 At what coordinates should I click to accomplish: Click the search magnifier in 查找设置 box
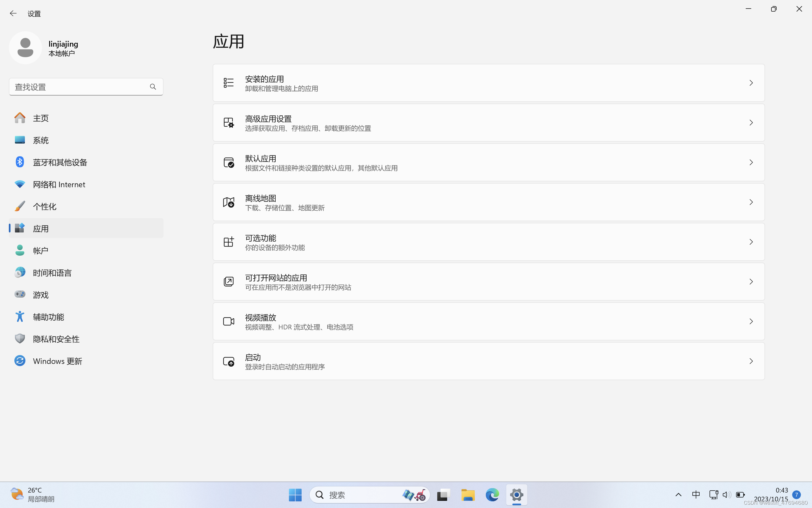click(x=153, y=87)
